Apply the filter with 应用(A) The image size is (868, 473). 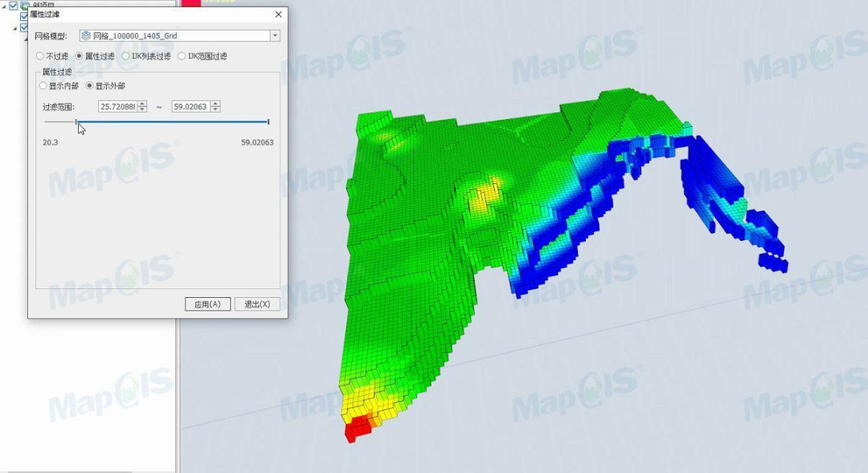pyautogui.click(x=207, y=304)
